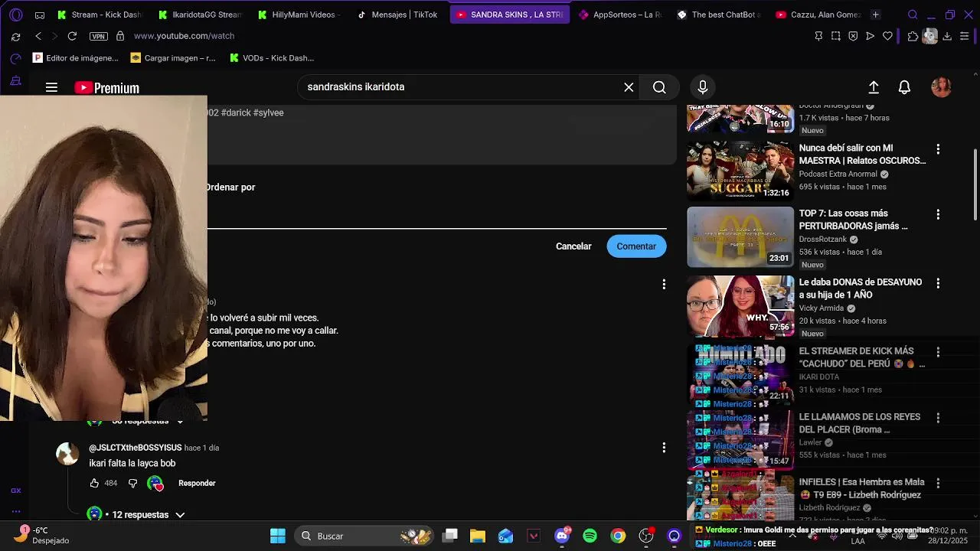Open 'VODs - Kick Dash...' bookmark

pos(272,58)
